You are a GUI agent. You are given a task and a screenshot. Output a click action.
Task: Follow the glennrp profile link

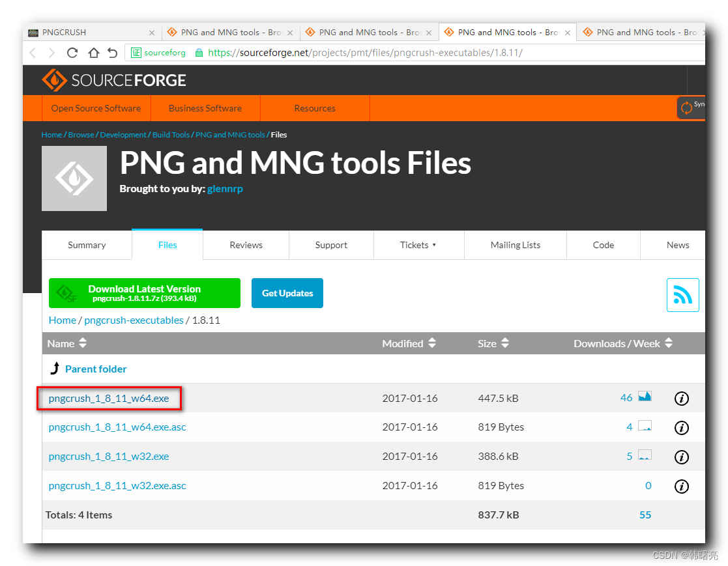pos(225,189)
